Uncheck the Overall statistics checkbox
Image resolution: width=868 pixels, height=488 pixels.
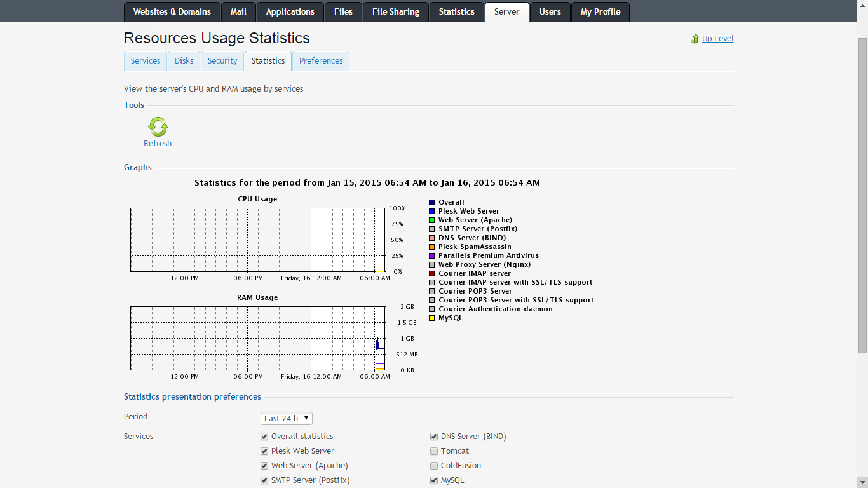click(264, 437)
